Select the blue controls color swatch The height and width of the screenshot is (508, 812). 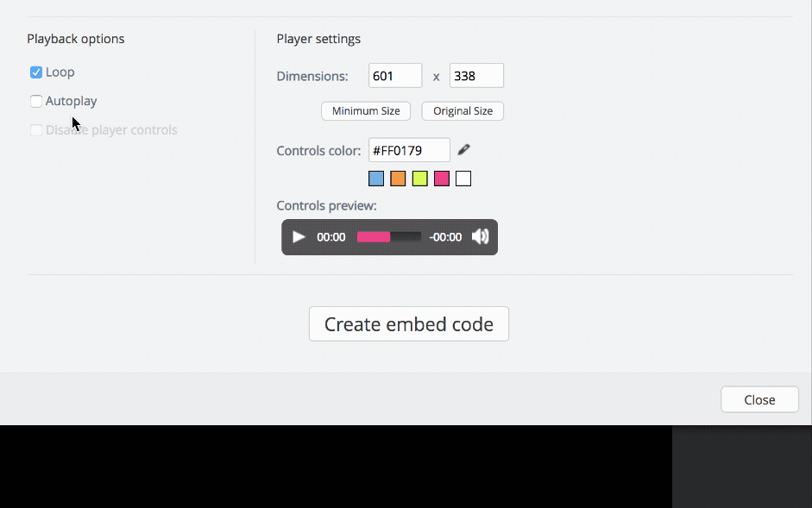coord(375,178)
